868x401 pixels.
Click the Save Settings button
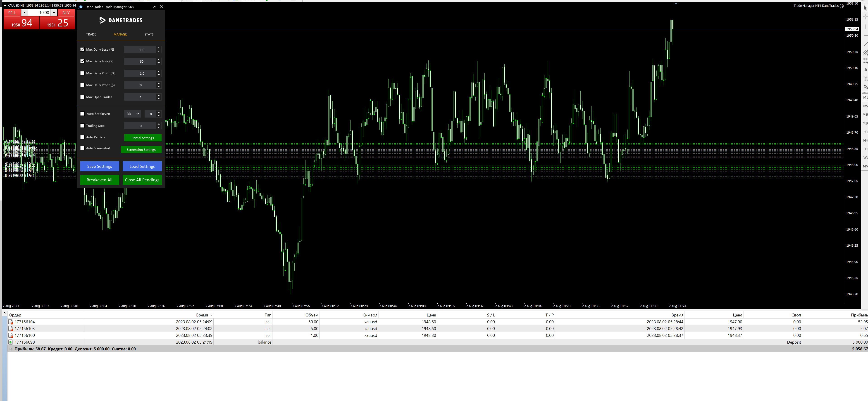point(99,166)
